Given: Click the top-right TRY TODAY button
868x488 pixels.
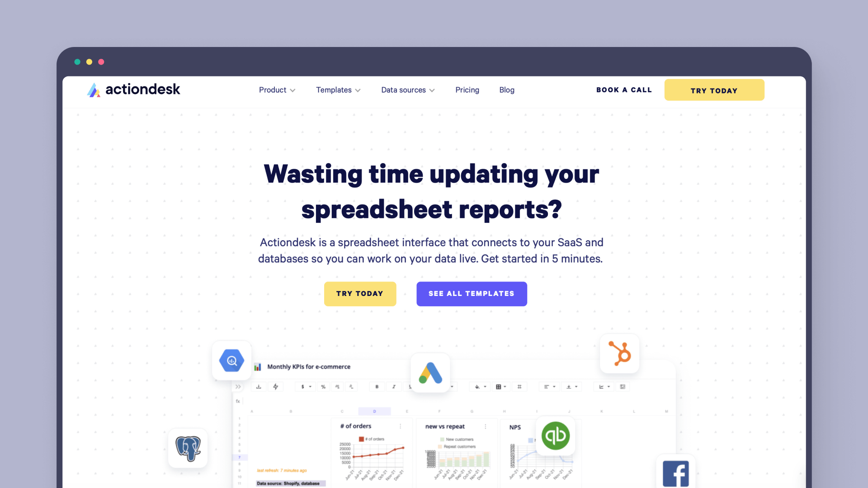Looking at the screenshot, I should (x=714, y=90).
